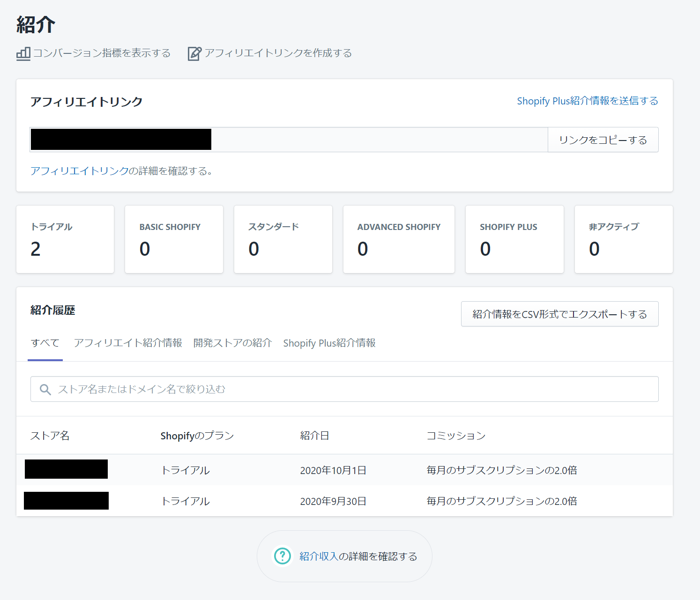Select the トライアル stat card
The height and width of the screenshot is (600, 700).
65,239
